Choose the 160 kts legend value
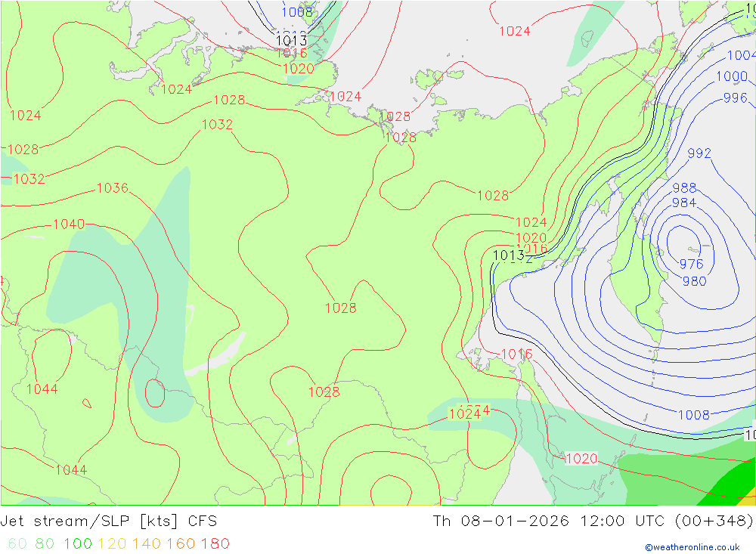The height and width of the screenshot is (554, 756). [181, 543]
